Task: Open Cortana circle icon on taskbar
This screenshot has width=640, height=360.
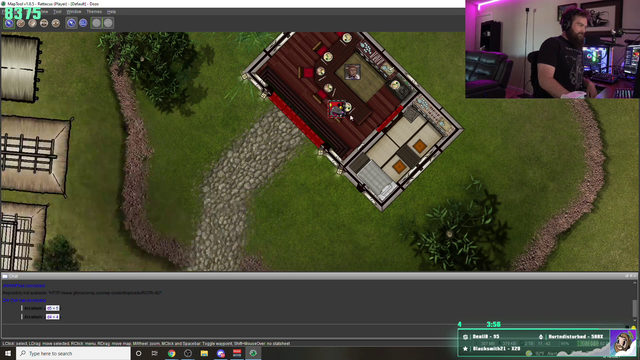Action: click(139, 353)
